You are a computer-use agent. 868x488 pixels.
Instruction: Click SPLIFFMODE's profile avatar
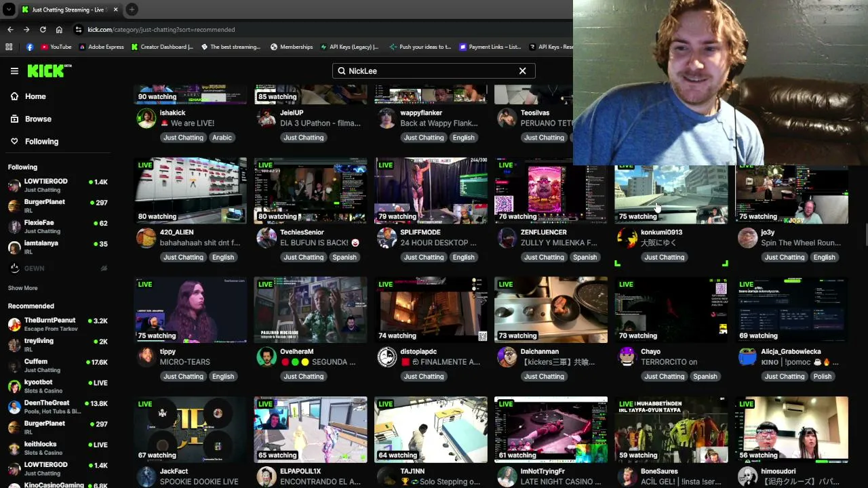[x=387, y=237]
